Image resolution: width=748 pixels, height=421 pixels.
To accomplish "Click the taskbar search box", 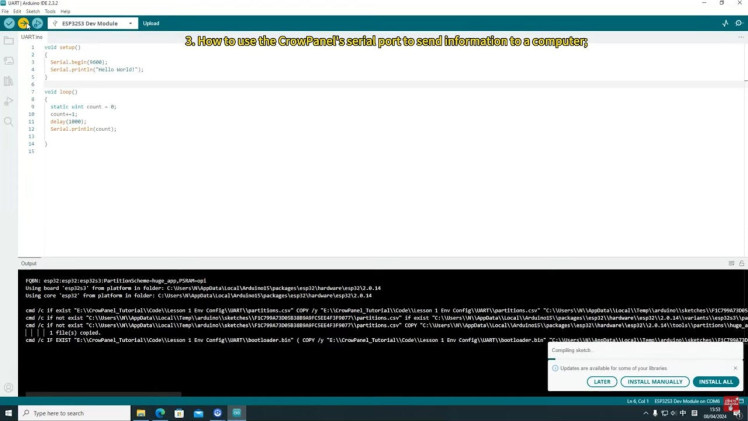I will (74, 413).
